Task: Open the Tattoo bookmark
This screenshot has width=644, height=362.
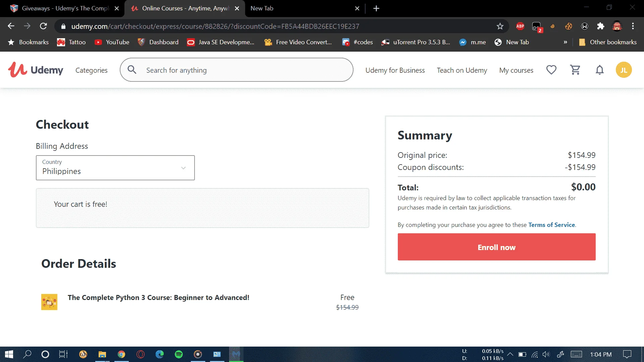Action: point(71,42)
